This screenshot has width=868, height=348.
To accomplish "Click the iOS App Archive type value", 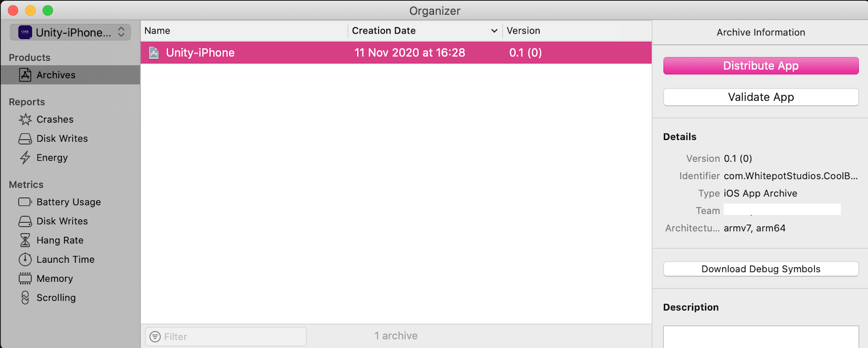I will click(760, 193).
